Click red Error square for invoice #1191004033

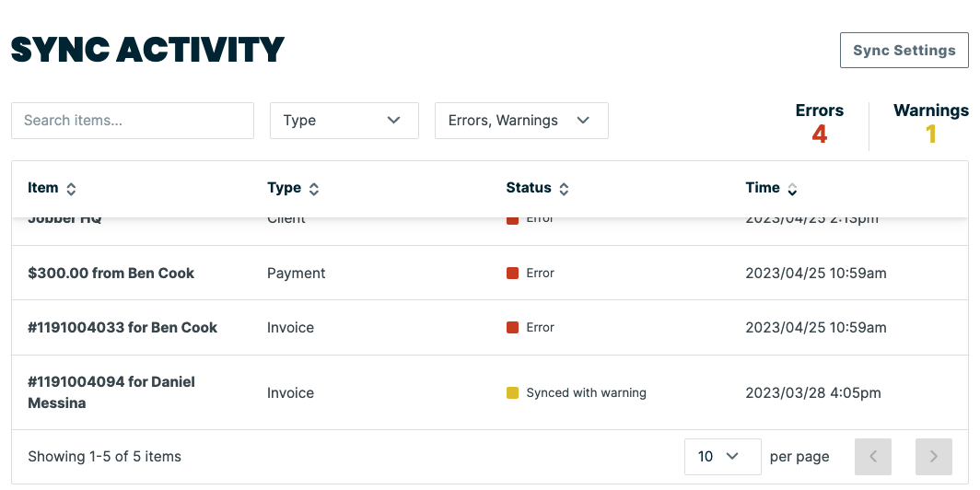(x=513, y=328)
